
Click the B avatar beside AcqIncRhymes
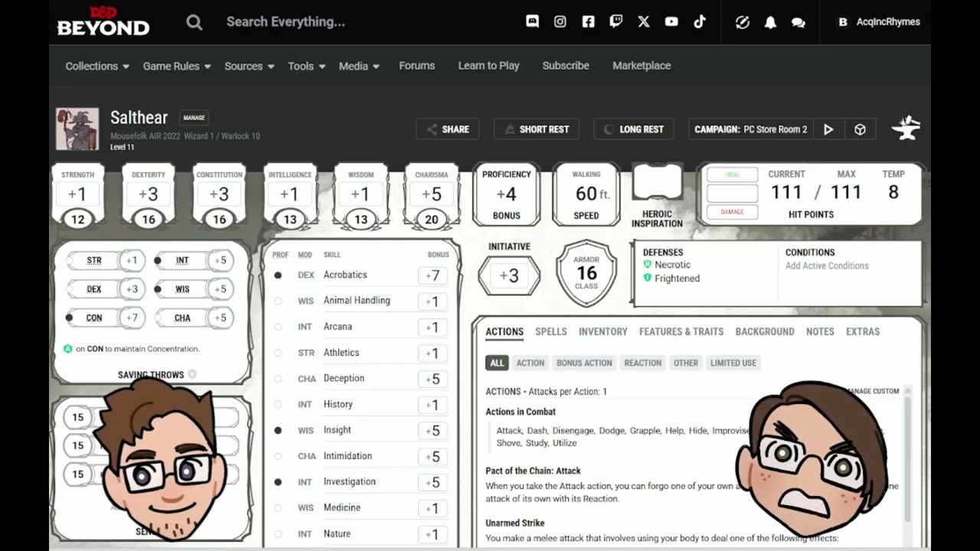pyautogui.click(x=843, y=22)
